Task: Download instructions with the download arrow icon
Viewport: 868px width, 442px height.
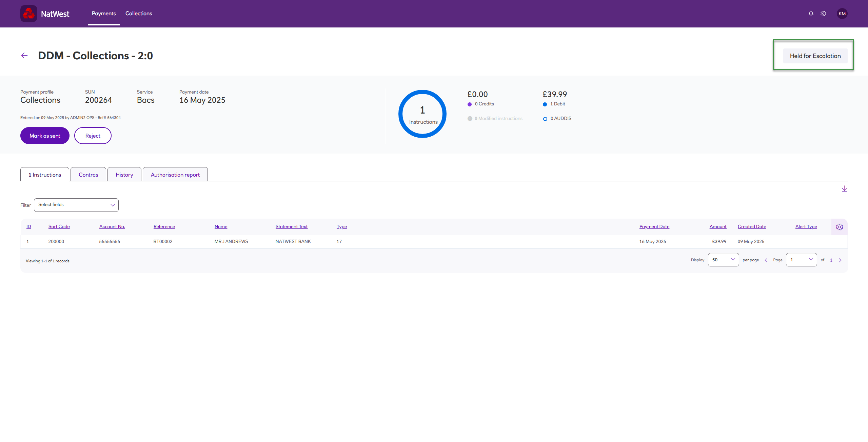Action: (844, 189)
